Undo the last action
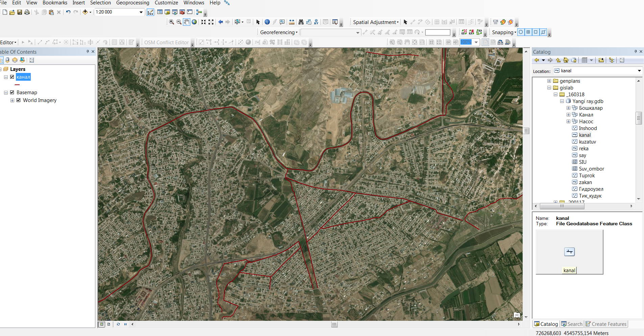The height and width of the screenshot is (336, 644). point(68,12)
